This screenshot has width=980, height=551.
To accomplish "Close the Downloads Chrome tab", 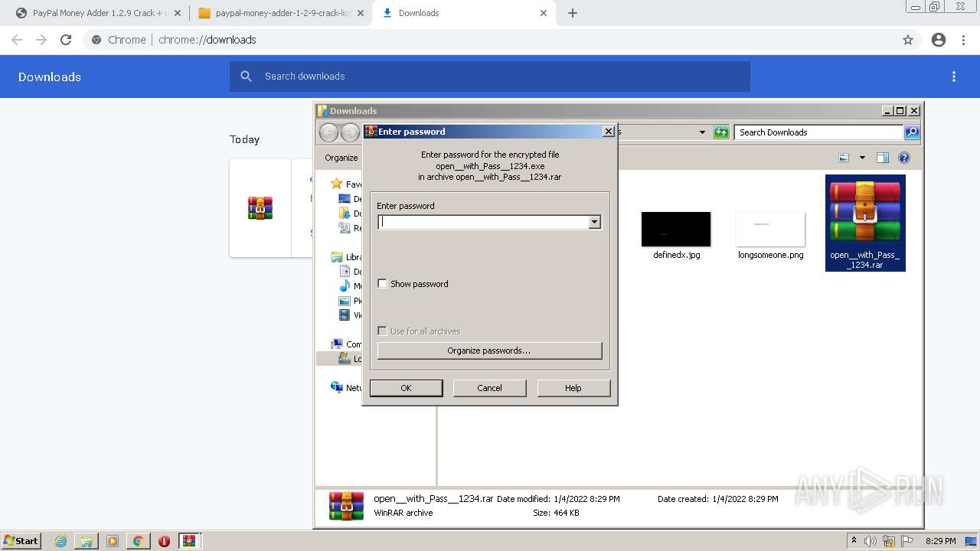I will coord(544,13).
